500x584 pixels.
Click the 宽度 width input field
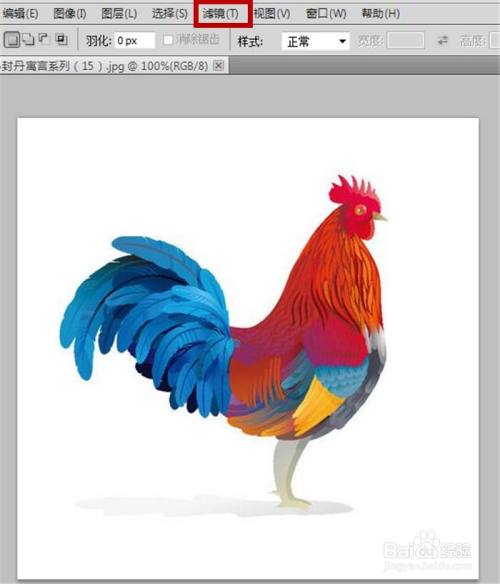(406, 40)
